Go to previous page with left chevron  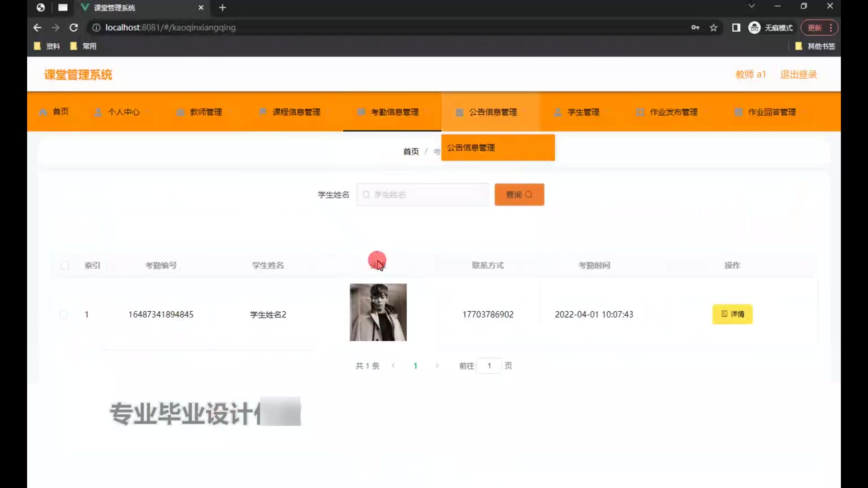pos(393,366)
